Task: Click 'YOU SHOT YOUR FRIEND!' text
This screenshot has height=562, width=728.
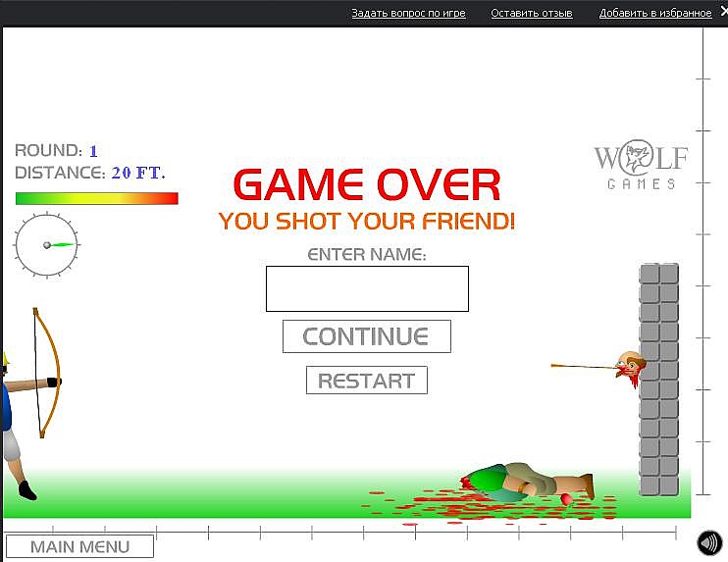Action: point(367,221)
